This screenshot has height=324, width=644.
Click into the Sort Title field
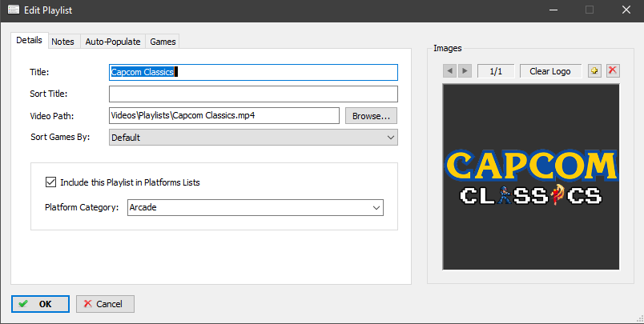click(253, 94)
